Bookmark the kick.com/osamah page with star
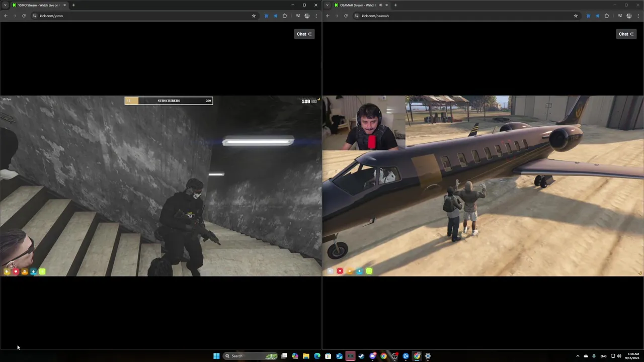 coord(576,16)
